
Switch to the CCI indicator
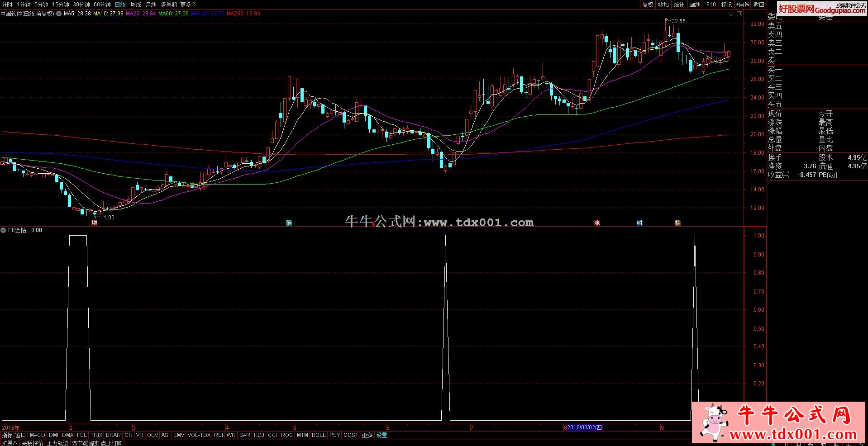pos(272,435)
